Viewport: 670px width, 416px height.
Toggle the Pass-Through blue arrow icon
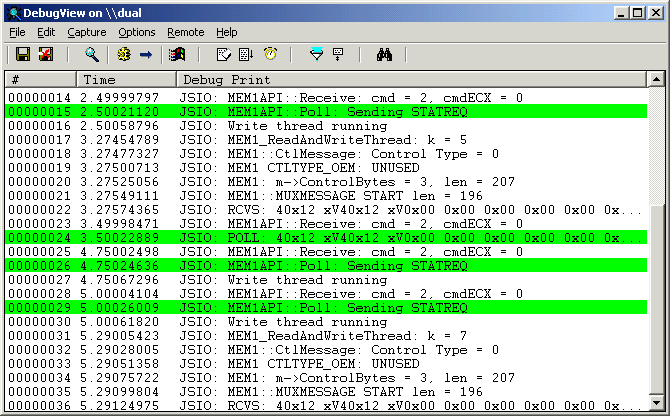146,54
